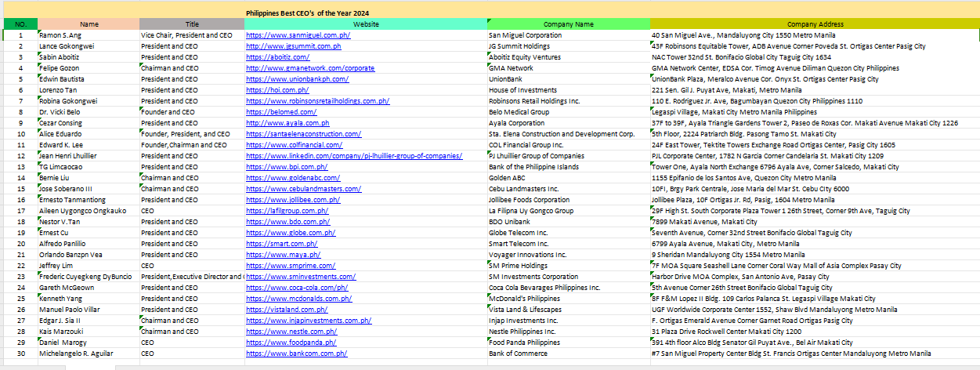This screenshot has width=980, height=370.
Task: Select the San Miguel Corporation cell
Action: coord(568,35)
